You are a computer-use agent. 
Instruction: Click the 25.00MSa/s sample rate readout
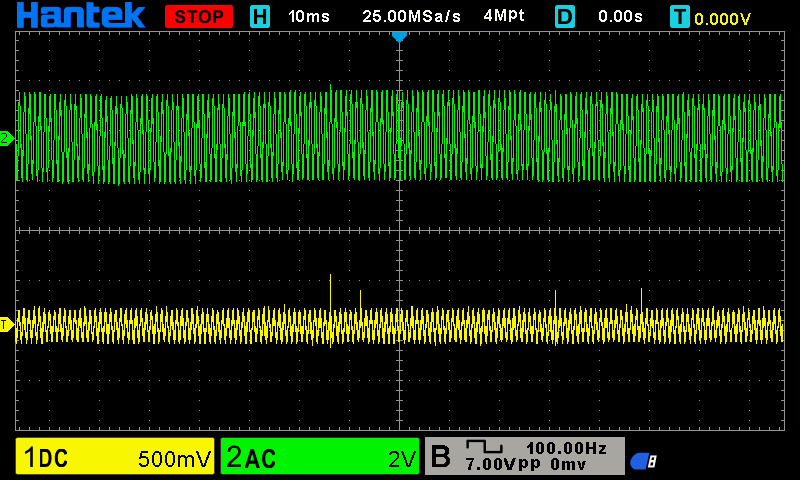pyautogui.click(x=411, y=16)
